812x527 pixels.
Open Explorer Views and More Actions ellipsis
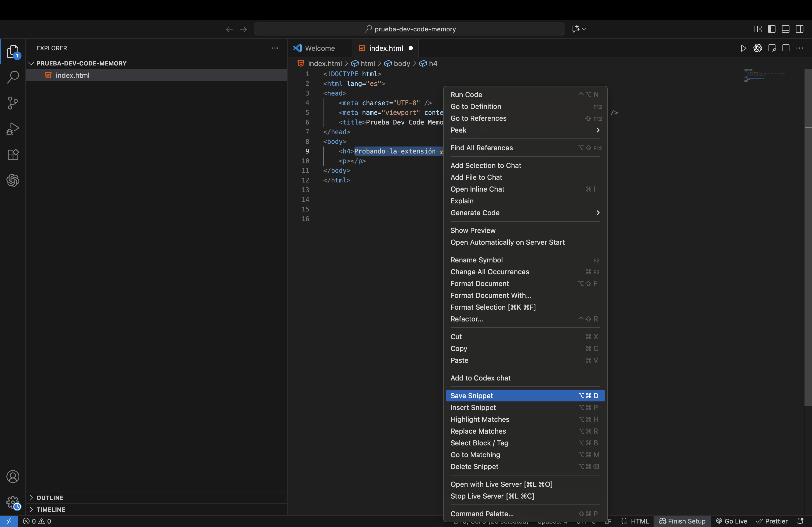[275, 48]
